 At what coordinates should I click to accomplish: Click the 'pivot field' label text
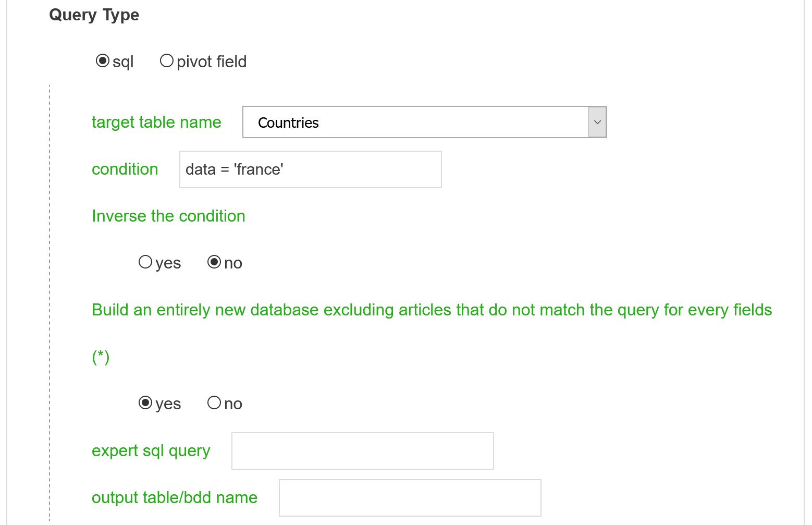(212, 62)
